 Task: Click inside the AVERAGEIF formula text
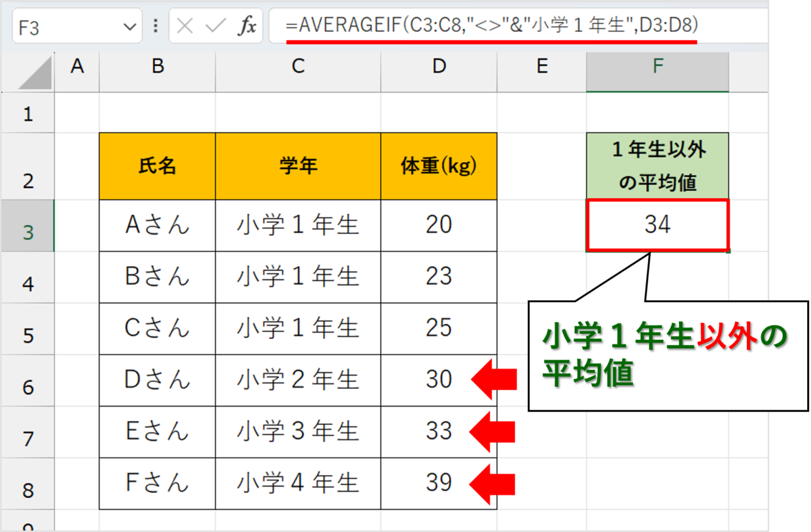(491, 25)
